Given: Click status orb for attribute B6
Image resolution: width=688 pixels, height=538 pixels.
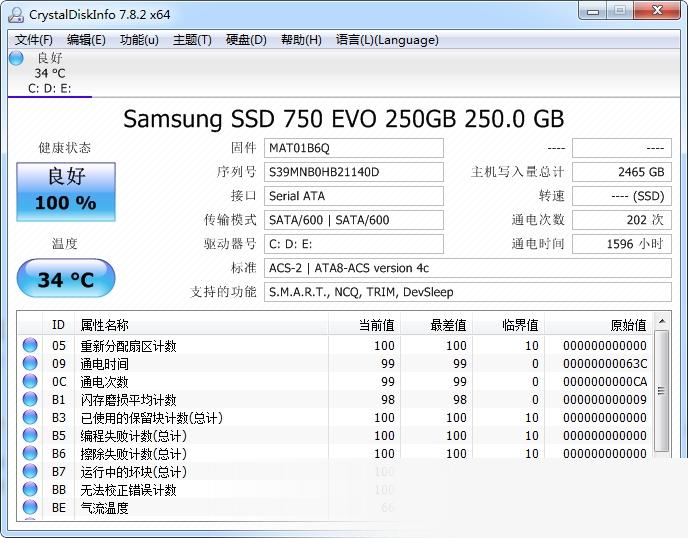Looking at the screenshot, I should 30,453.
